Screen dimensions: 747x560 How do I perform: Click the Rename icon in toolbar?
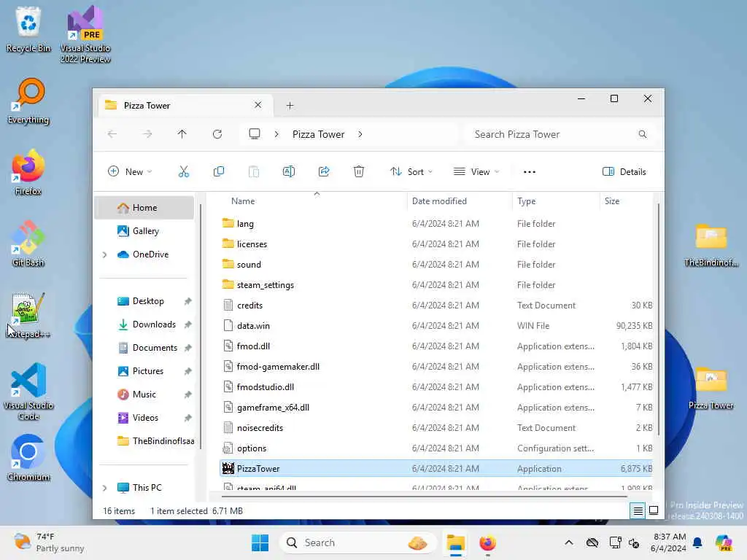(x=289, y=172)
